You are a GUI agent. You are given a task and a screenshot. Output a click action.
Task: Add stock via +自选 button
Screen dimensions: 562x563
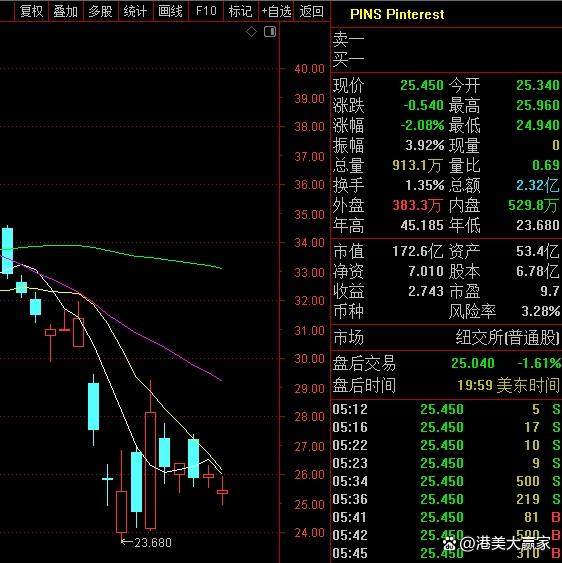276,11
